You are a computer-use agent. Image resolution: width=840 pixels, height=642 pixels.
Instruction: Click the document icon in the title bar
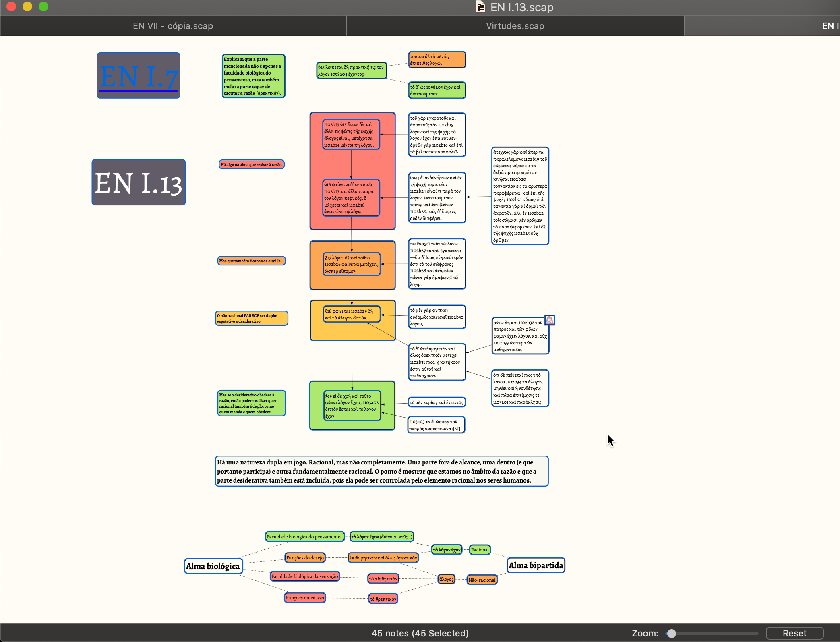(481, 7)
